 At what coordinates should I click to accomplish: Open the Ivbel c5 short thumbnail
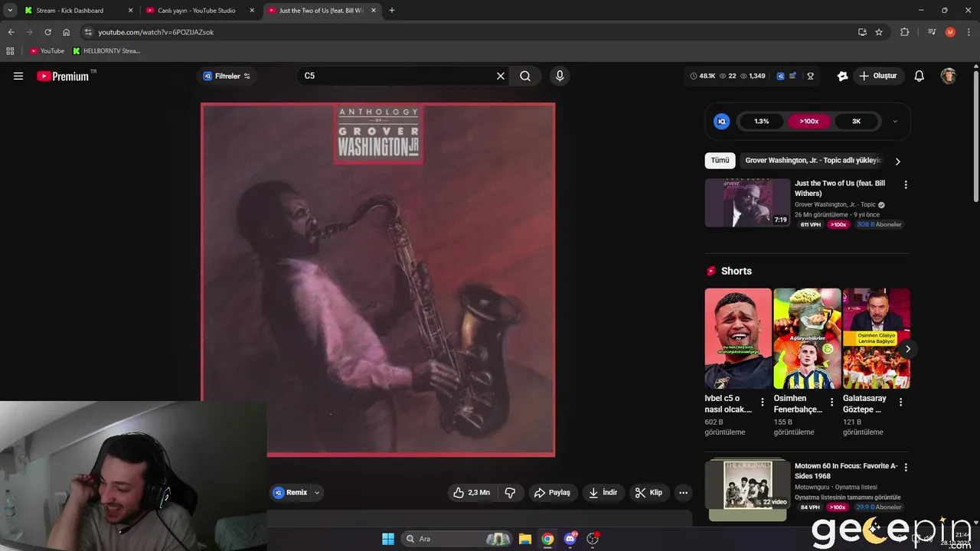(x=738, y=338)
